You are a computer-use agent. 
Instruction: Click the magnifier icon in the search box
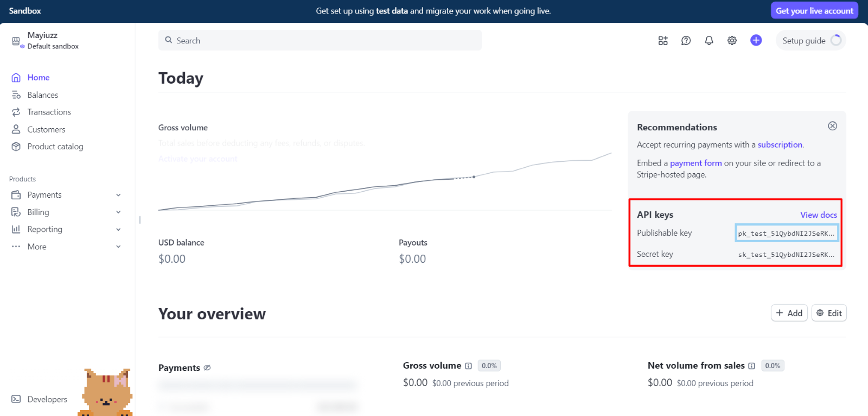[x=169, y=40]
